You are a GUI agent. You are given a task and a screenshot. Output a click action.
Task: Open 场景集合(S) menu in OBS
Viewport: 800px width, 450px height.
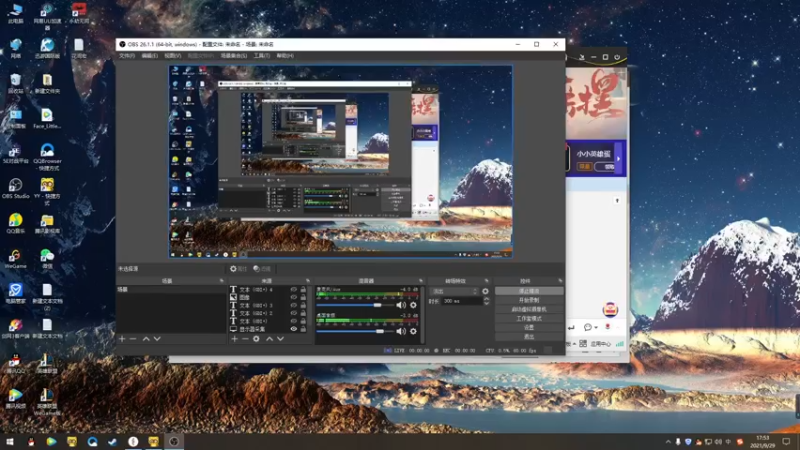[234, 56]
